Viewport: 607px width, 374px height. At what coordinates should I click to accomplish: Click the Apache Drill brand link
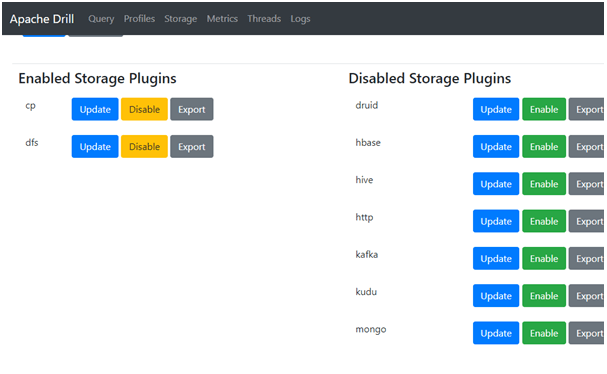42,19
